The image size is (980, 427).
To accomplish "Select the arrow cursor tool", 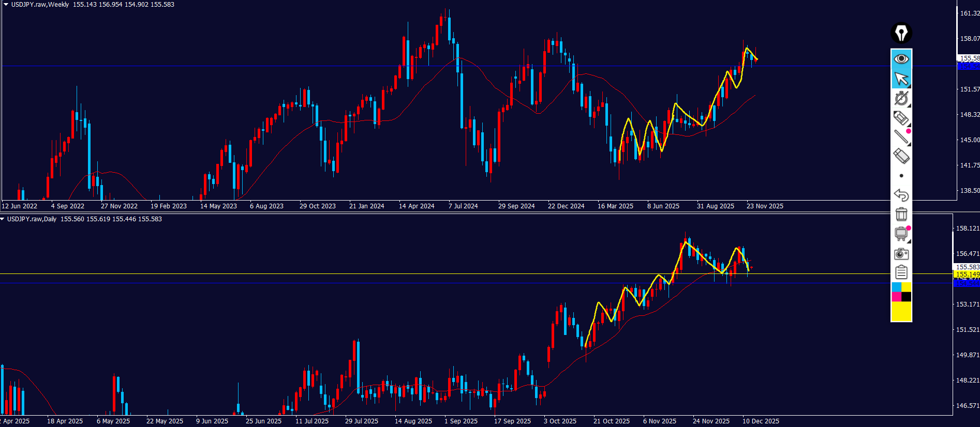I will click(x=901, y=79).
